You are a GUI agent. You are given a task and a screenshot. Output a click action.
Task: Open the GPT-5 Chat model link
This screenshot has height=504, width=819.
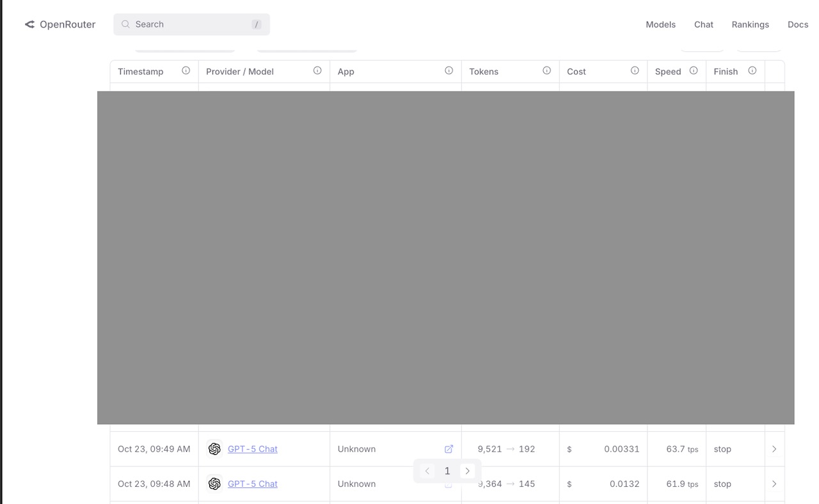252,449
